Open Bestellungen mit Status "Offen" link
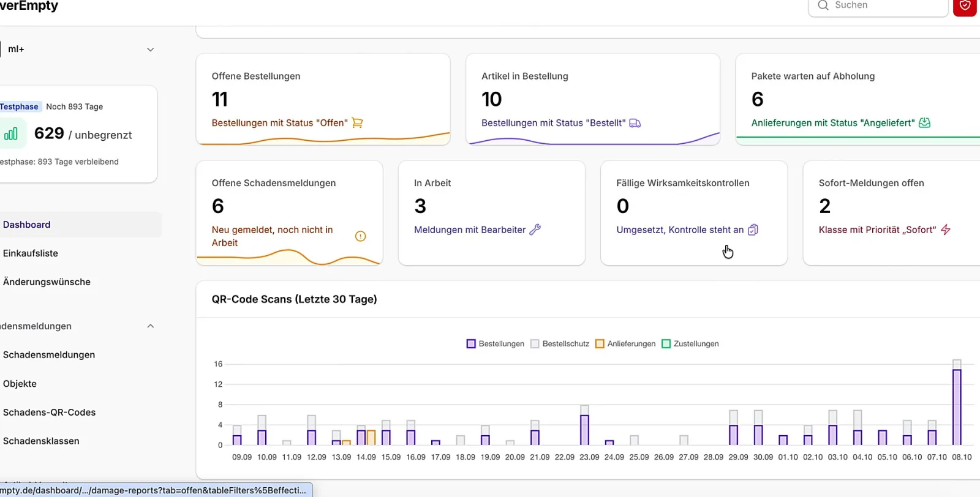 (279, 123)
